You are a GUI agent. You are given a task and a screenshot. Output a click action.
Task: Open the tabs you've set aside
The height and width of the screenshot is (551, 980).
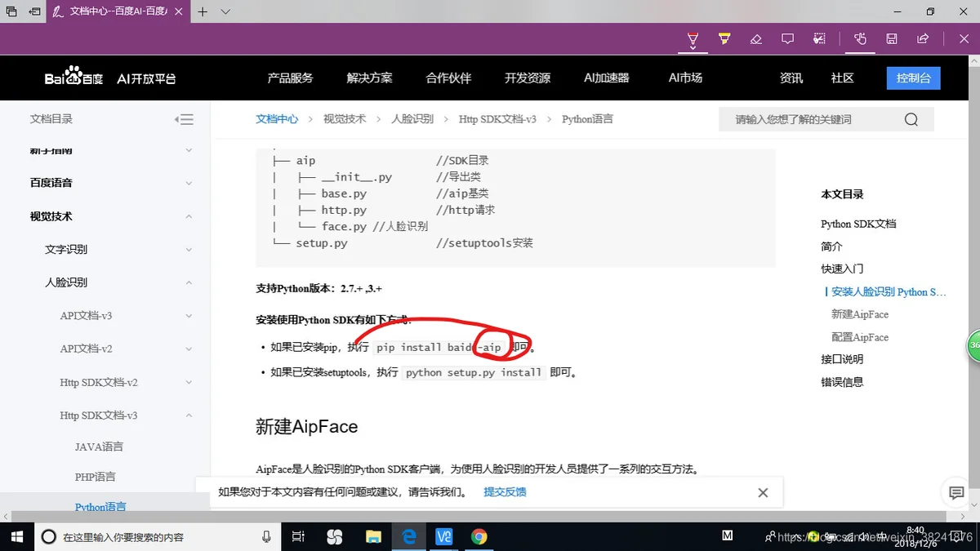click(11, 11)
